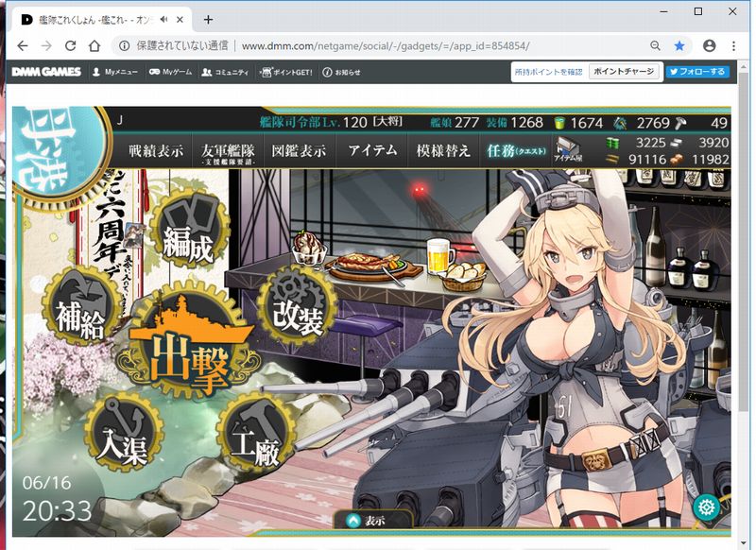Image resolution: width=756 pixels, height=550 pixels.
Task: Click the teal settings gear icon
Action: [706, 507]
